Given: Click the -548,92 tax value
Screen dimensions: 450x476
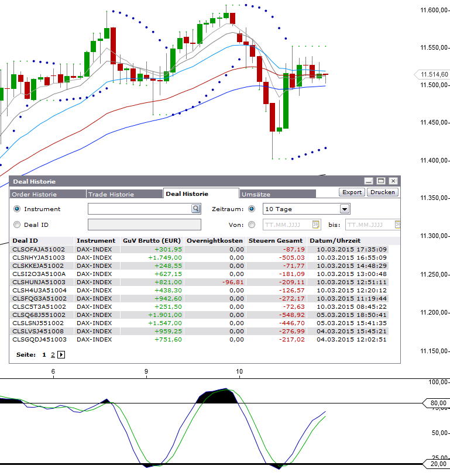Looking at the screenshot, I should (291, 315).
